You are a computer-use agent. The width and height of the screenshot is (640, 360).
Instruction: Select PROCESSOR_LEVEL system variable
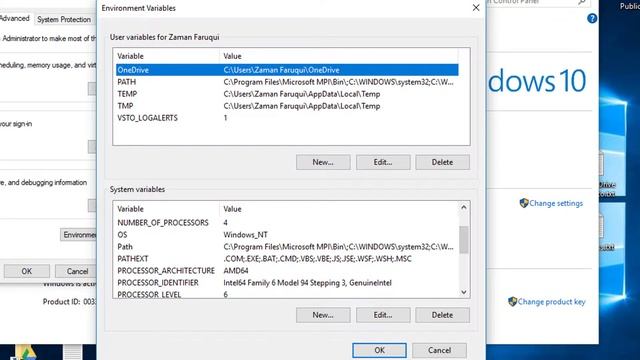[x=287, y=294]
